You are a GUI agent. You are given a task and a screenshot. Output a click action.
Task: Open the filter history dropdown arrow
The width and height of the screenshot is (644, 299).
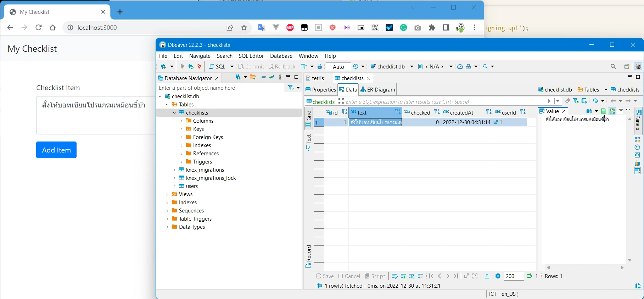coord(558,101)
